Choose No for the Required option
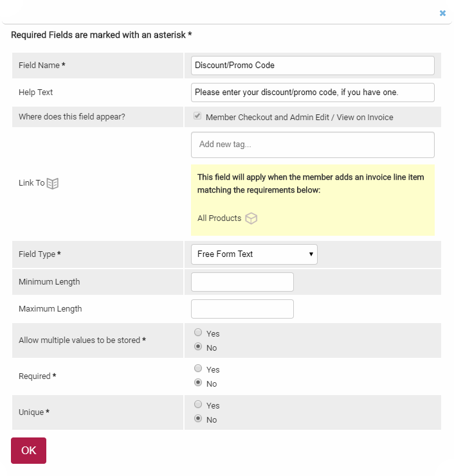Image resolution: width=454 pixels, height=476 pixels. pyautogui.click(x=198, y=383)
